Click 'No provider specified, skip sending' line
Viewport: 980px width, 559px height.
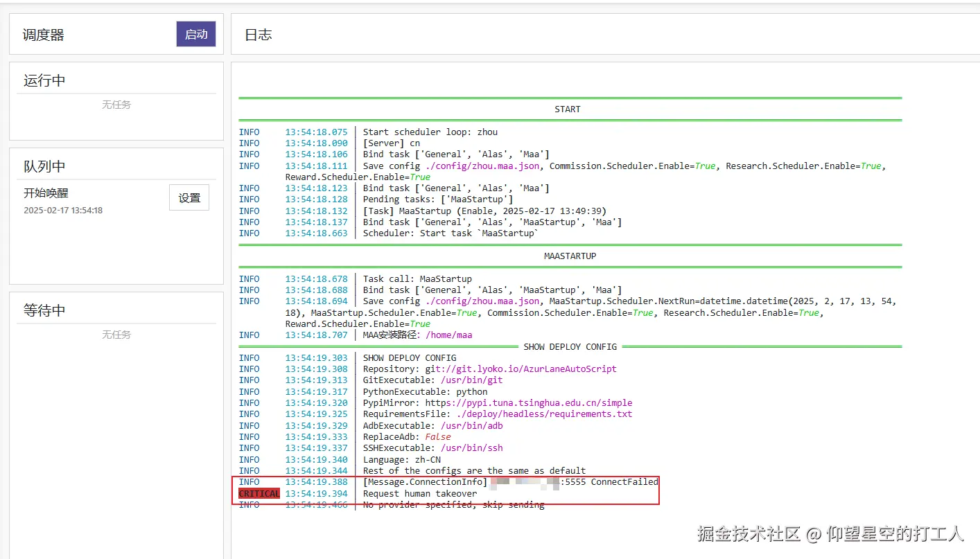coord(453,505)
